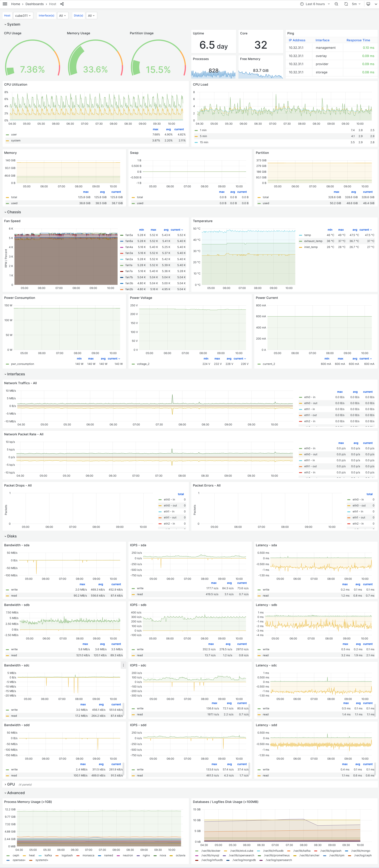Sort CPU Utilization legend by max
This screenshot has width=379, height=868.
tap(155, 129)
